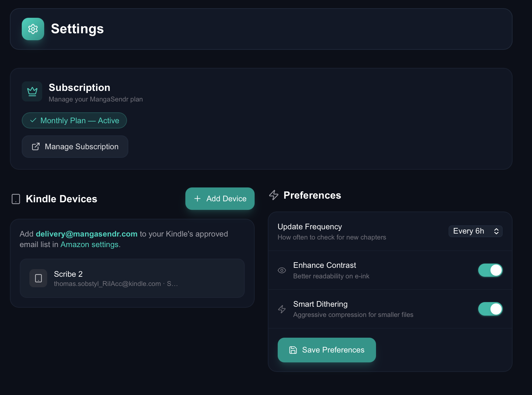Image resolution: width=532 pixels, height=395 pixels.
Task: Toggle the Enhance Contrast switch off
Action: tap(490, 270)
